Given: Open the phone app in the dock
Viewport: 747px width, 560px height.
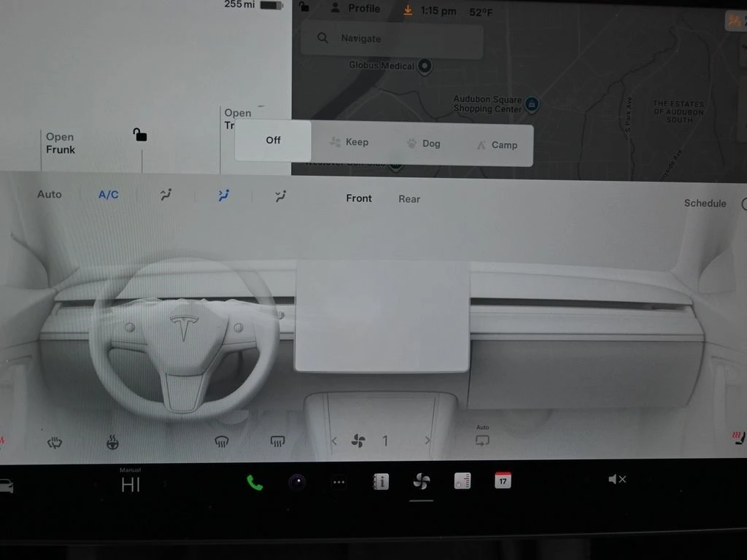Looking at the screenshot, I should point(255,482).
